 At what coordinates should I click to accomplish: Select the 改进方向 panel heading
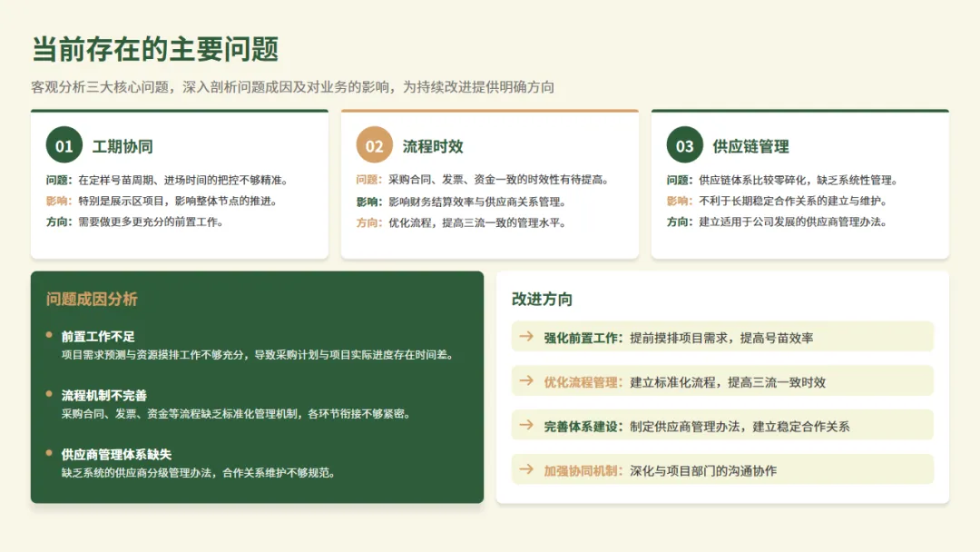[542, 299]
